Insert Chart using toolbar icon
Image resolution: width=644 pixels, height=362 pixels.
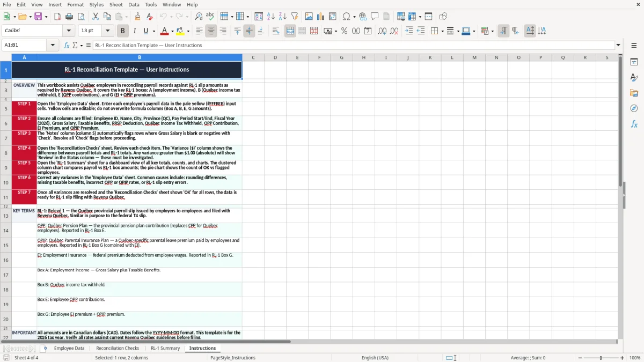point(321,17)
